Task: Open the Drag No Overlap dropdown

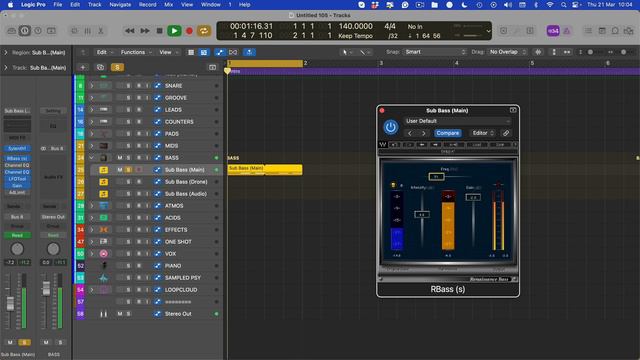Action: tap(508, 52)
